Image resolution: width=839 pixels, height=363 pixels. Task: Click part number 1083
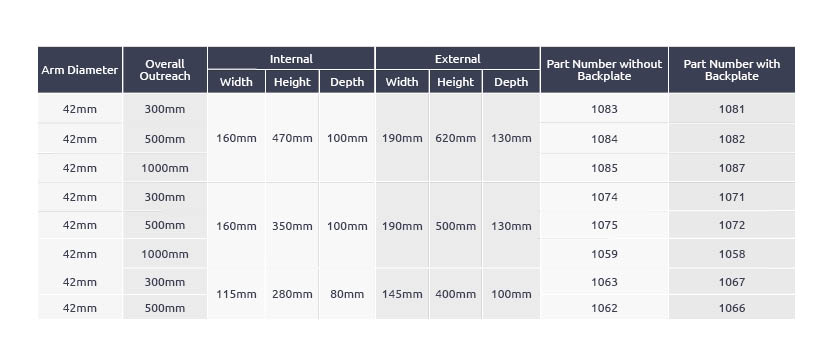[x=604, y=109]
